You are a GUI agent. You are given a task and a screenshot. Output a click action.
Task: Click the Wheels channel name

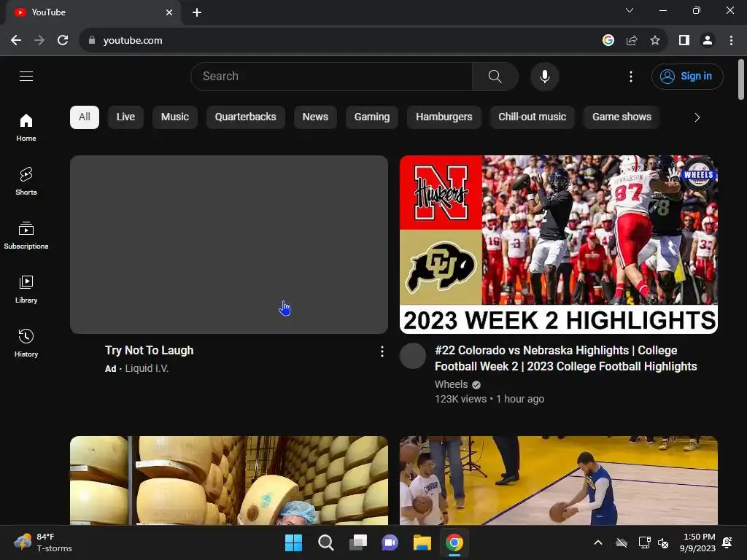pos(451,384)
